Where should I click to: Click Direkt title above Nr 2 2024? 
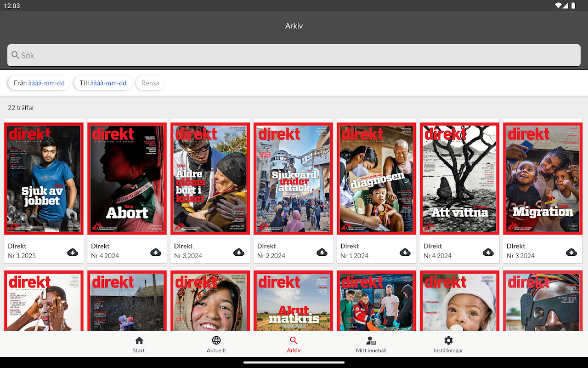266,246
